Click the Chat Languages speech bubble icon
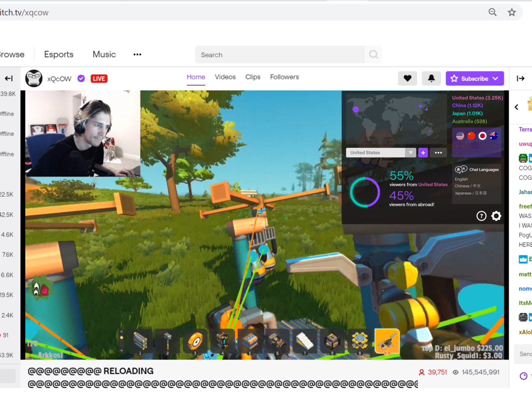 tap(462, 169)
